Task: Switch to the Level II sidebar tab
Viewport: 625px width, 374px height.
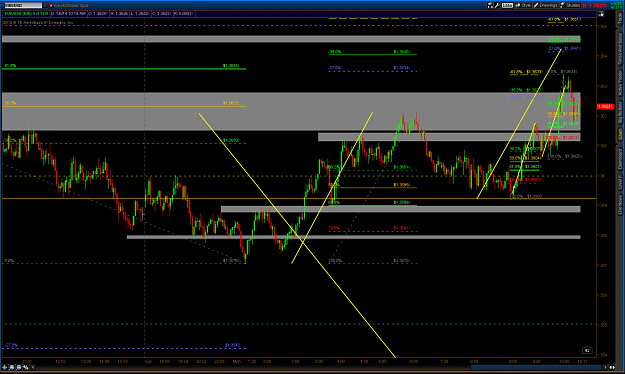Action: (620, 182)
